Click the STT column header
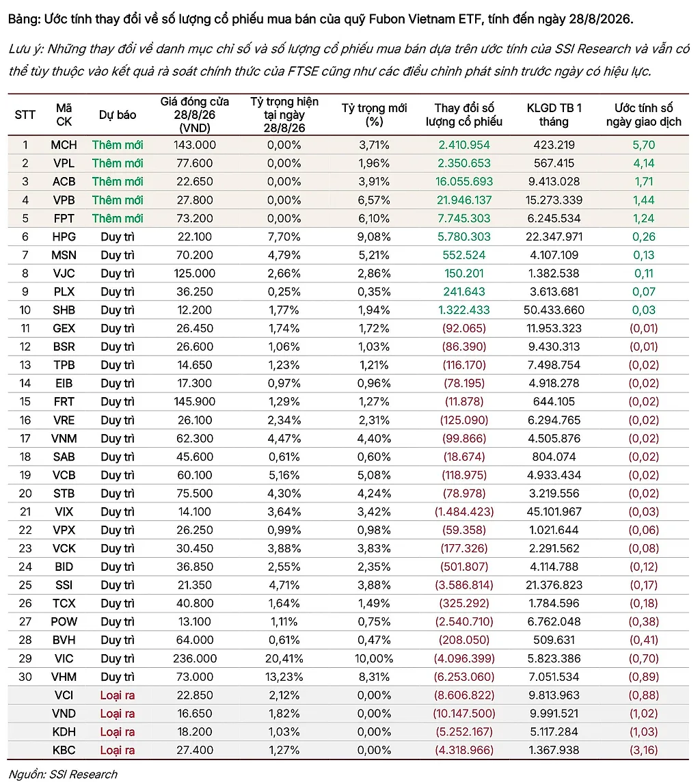The height and width of the screenshot is (782, 700). [x=25, y=116]
